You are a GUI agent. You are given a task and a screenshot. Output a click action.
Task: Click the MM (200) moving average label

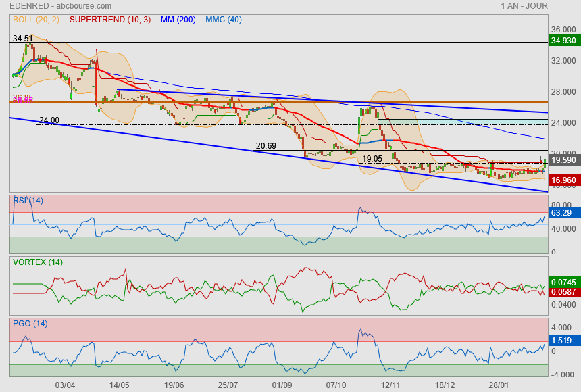click(178, 20)
